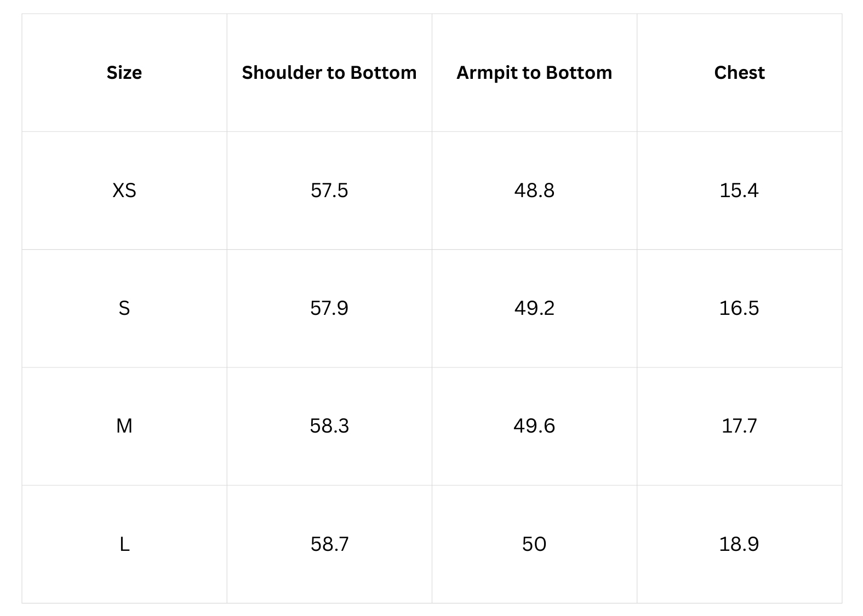
Task: Click the Size column header
Action: point(124,73)
